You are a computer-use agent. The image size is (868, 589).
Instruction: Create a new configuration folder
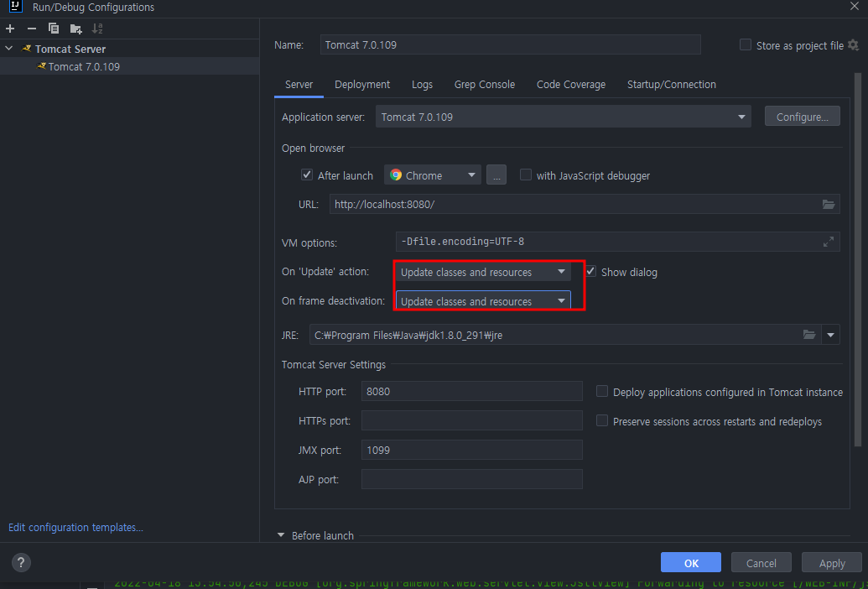(x=75, y=29)
